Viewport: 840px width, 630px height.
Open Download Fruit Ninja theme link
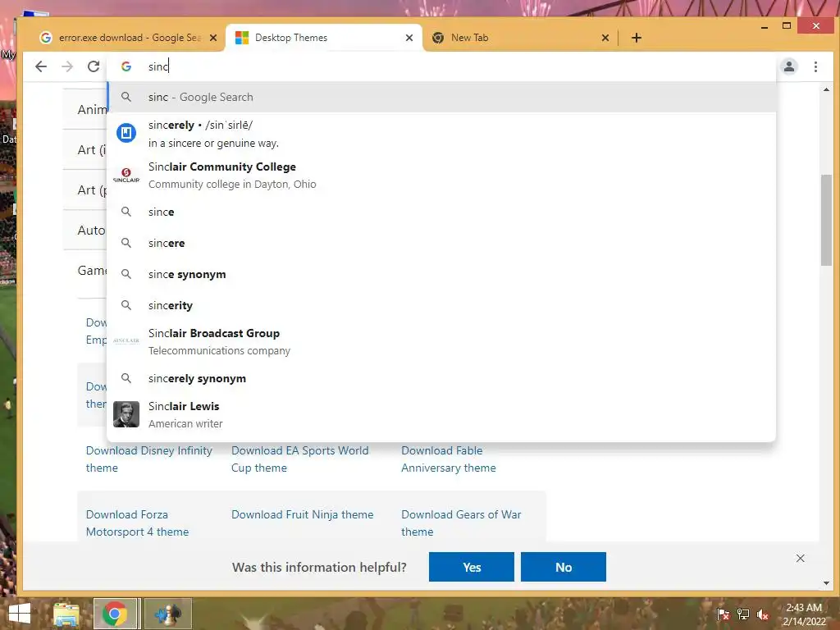302,514
